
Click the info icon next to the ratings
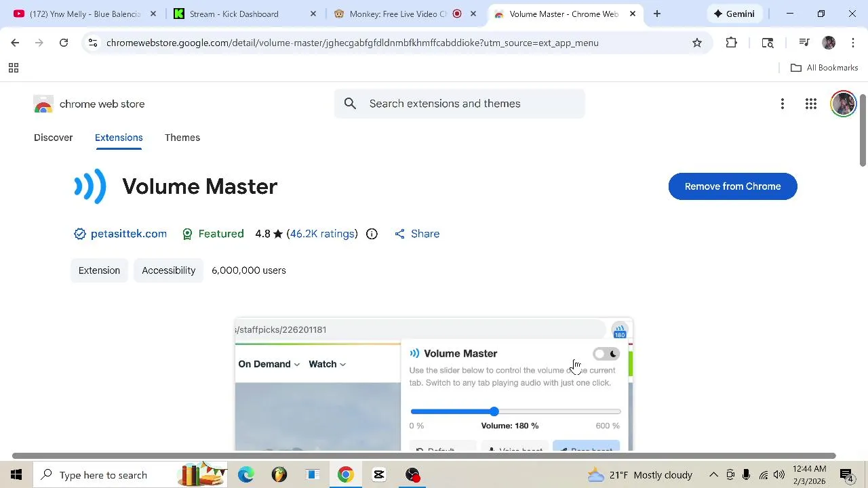[x=372, y=234]
